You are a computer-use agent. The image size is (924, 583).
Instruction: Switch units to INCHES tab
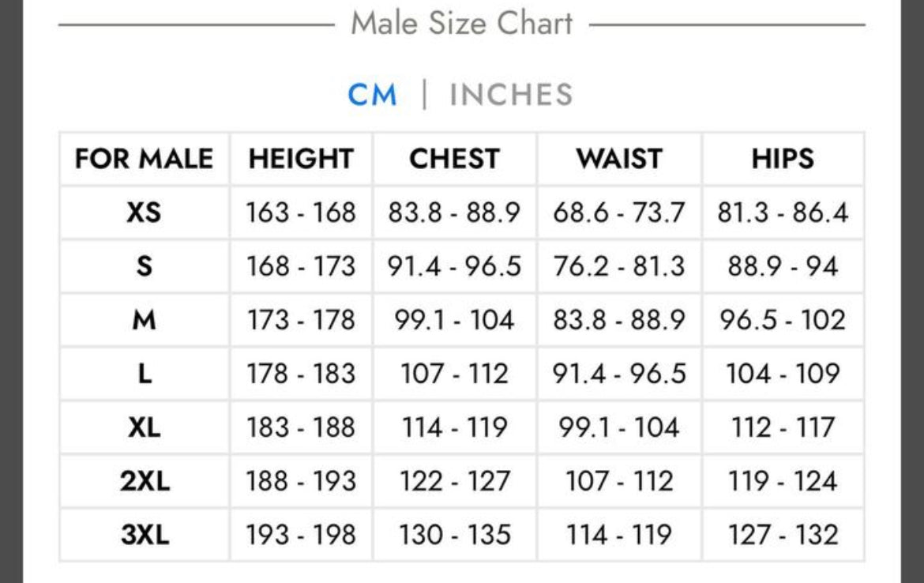coord(511,96)
